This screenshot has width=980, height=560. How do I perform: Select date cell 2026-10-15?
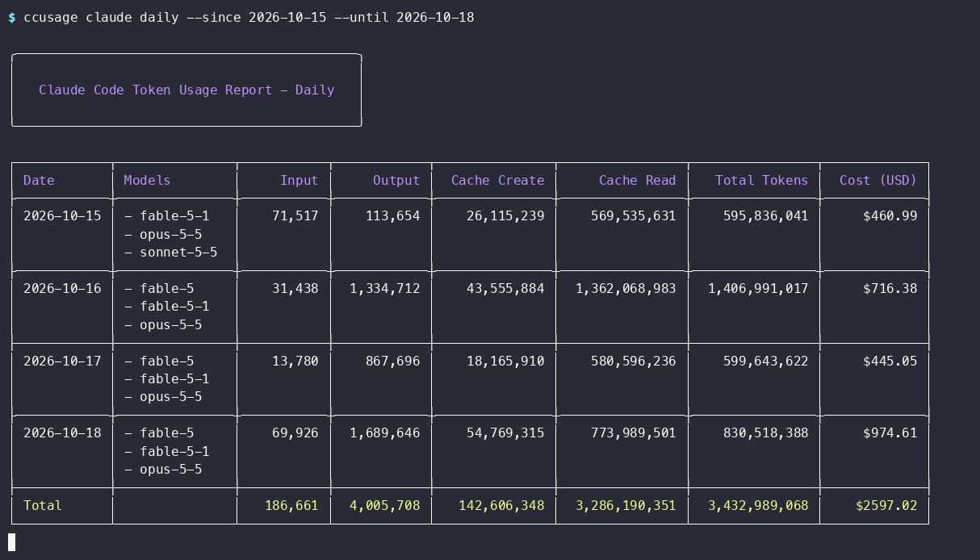[x=62, y=215]
